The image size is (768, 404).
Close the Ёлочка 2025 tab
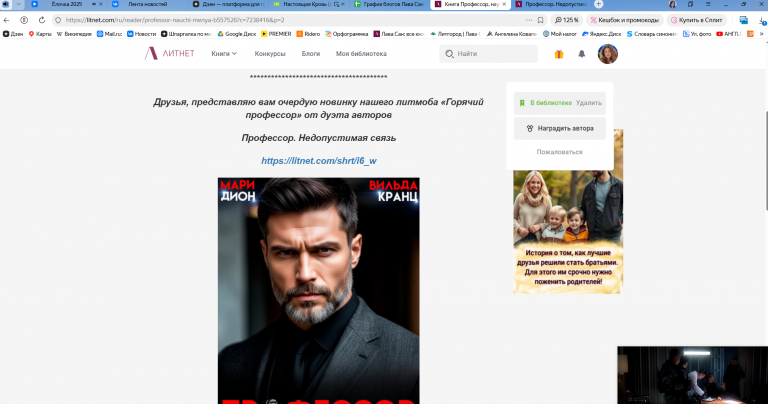(101, 4)
